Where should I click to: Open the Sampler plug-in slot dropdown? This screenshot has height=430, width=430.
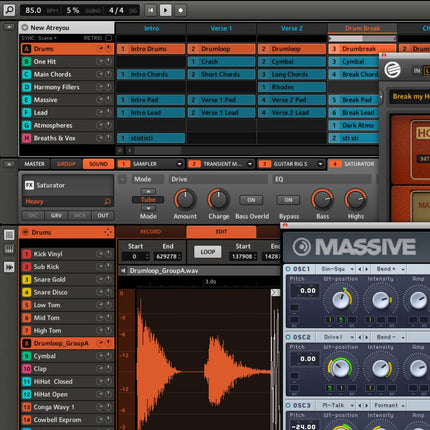click(x=179, y=164)
